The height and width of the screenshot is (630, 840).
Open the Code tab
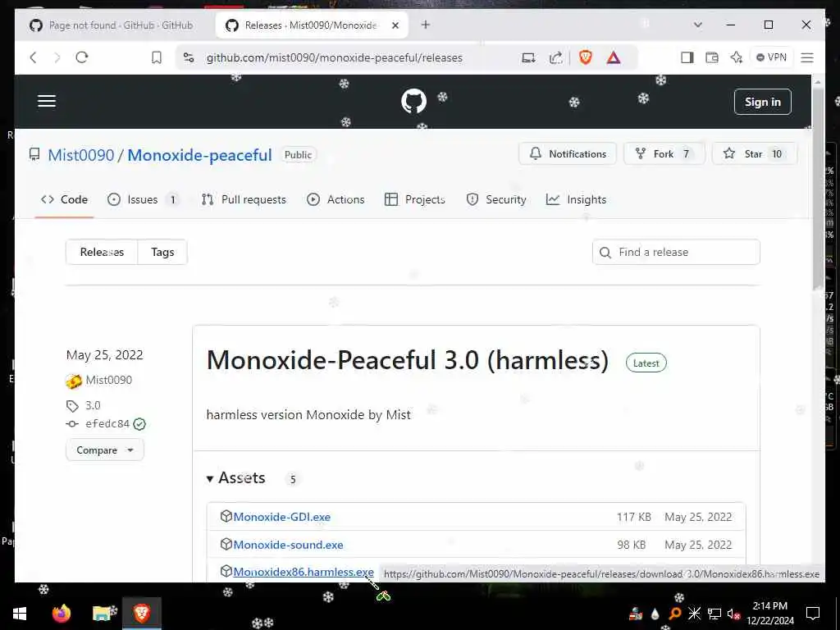point(64,199)
